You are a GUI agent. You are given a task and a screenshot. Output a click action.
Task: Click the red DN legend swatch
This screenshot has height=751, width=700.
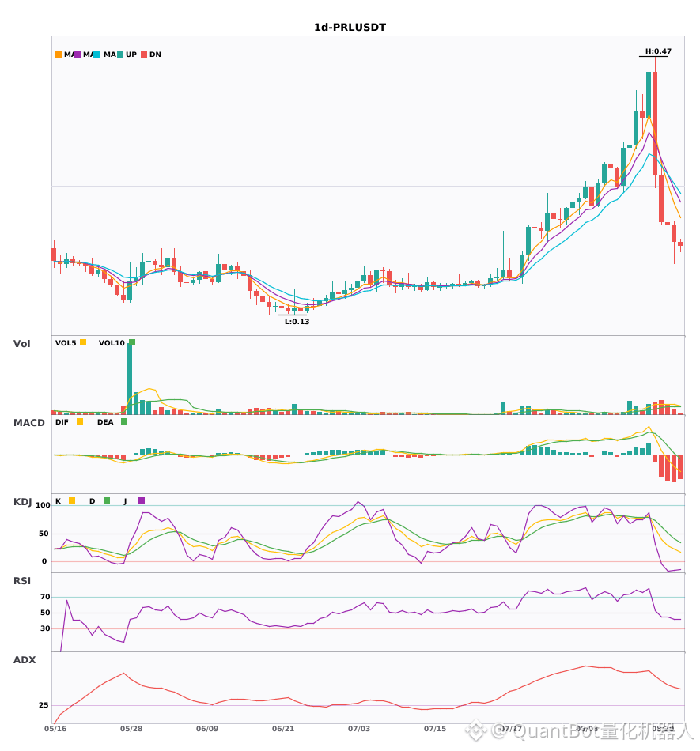pos(144,55)
